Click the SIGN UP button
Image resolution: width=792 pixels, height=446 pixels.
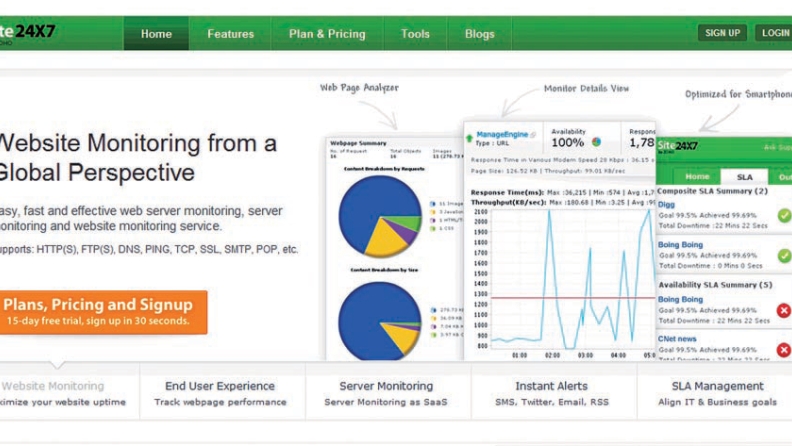(722, 33)
